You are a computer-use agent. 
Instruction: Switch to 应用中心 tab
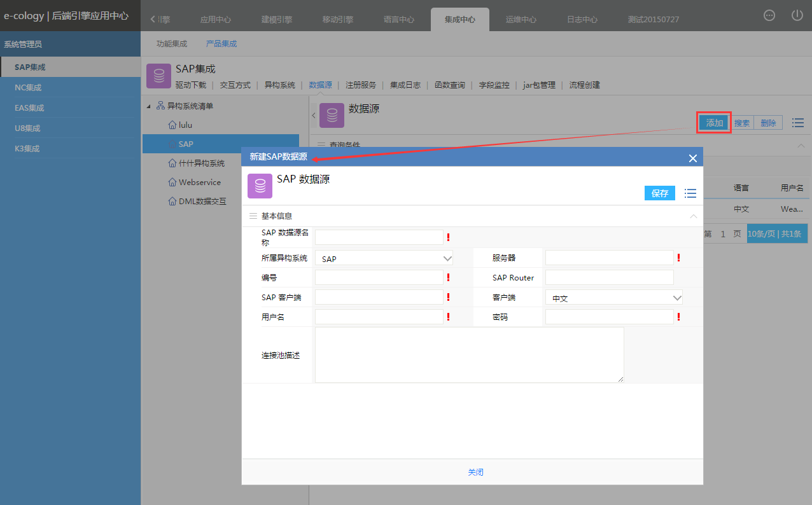(x=216, y=20)
